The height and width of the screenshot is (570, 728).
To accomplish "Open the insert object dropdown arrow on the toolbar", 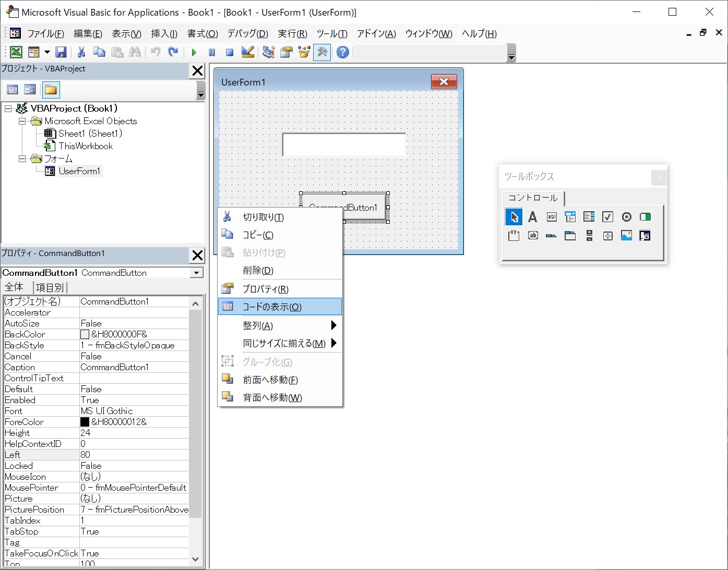I will click(46, 52).
